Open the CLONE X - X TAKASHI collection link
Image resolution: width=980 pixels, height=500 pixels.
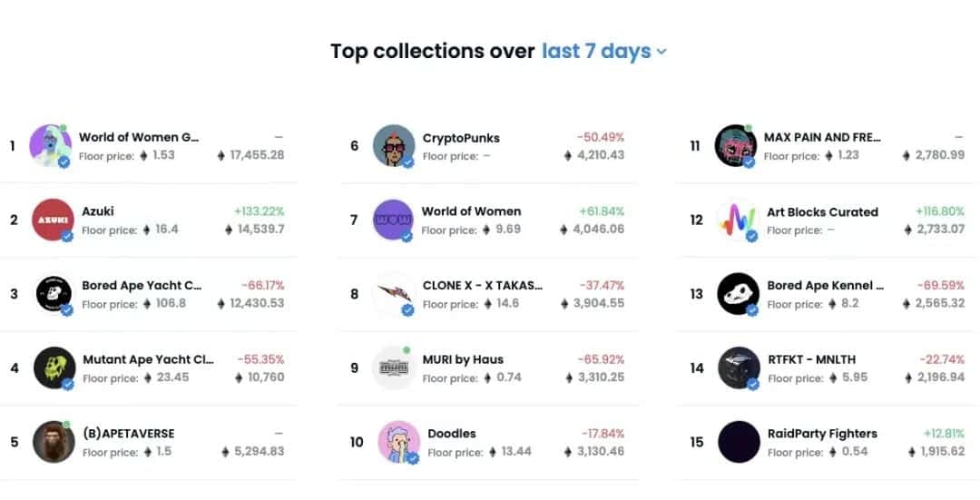pos(482,286)
